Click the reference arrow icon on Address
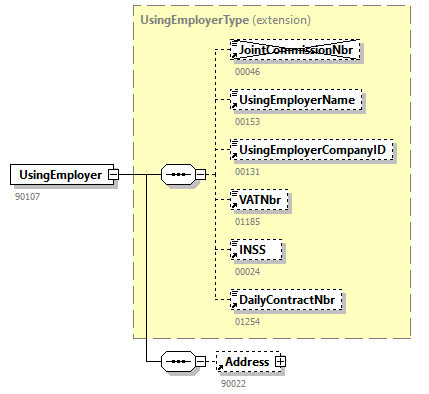 220,367
